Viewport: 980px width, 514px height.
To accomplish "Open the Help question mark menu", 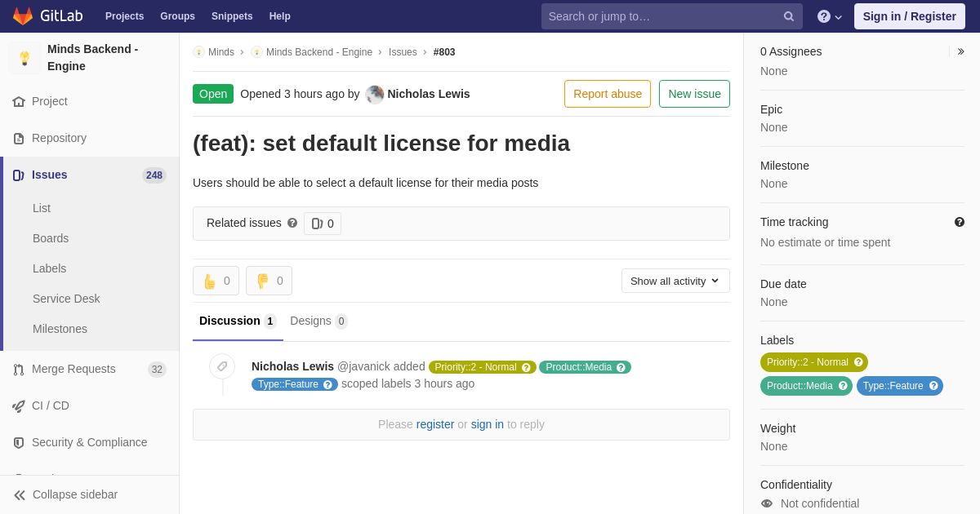I will click(830, 16).
